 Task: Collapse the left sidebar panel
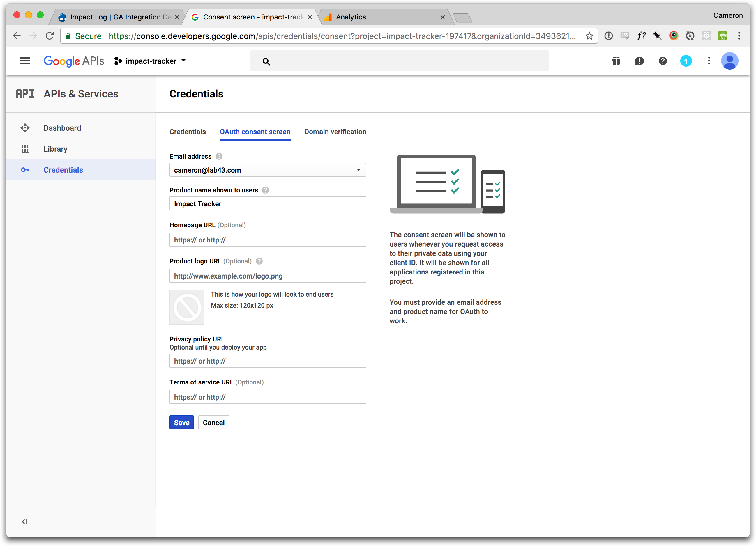[x=25, y=522]
